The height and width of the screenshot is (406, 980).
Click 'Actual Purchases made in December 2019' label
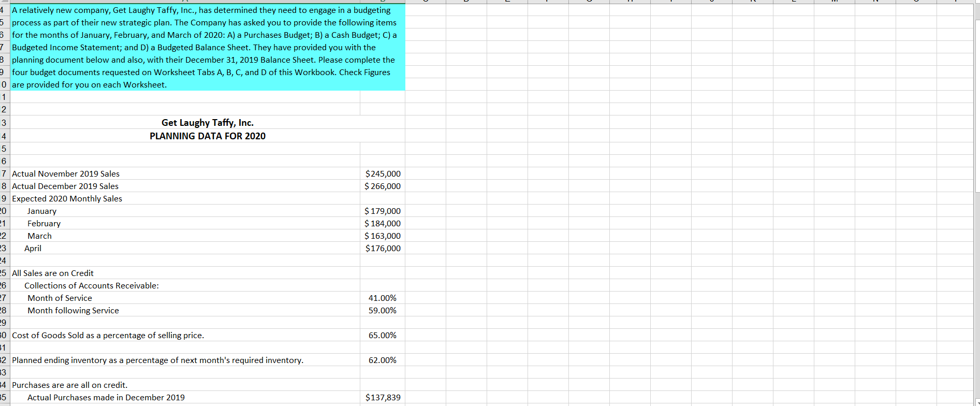click(x=106, y=397)
